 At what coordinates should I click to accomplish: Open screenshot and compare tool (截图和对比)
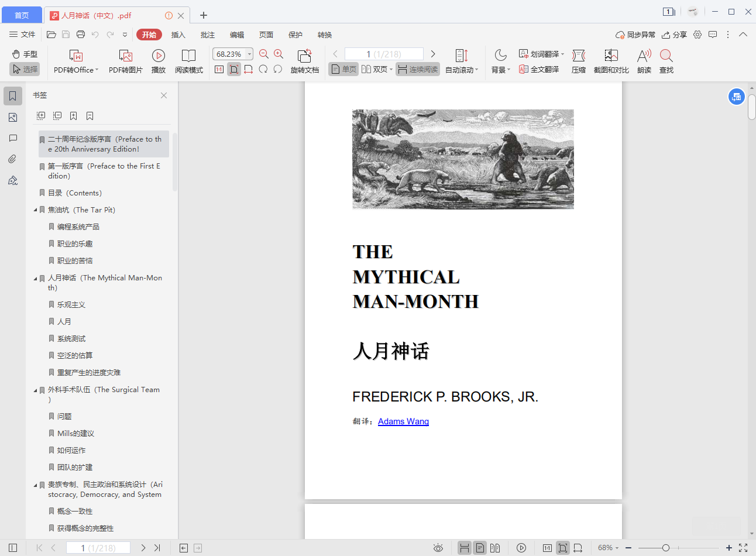pos(611,61)
